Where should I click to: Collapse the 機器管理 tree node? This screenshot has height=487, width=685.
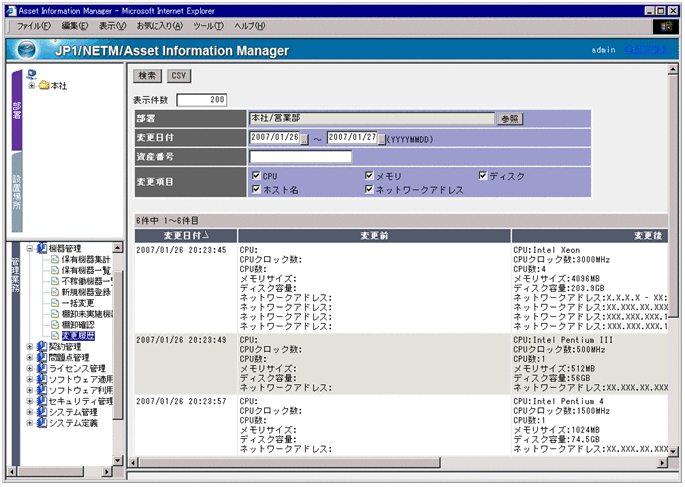pyautogui.click(x=30, y=248)
